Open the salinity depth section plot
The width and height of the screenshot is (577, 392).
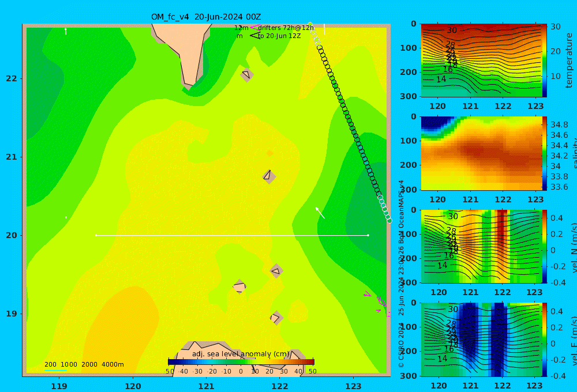pos(481,153)
